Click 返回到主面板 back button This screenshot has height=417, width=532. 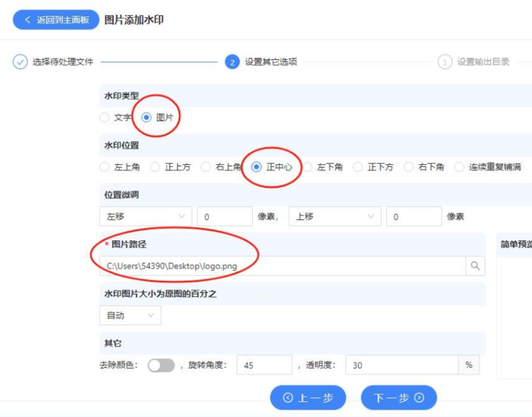pos(56,20)
